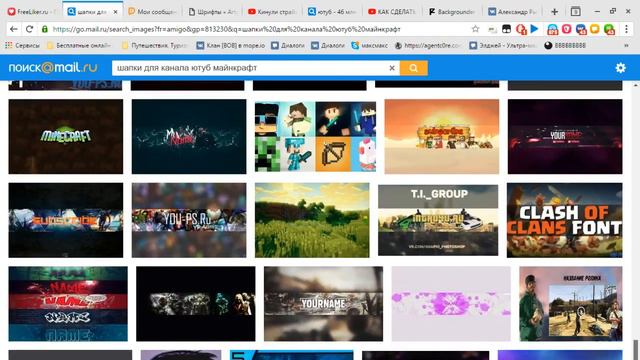The image size is (640, 360).
Task: Open the Сервисы apps shortcut
Action: pyautogui.click(x=23, y=45)
